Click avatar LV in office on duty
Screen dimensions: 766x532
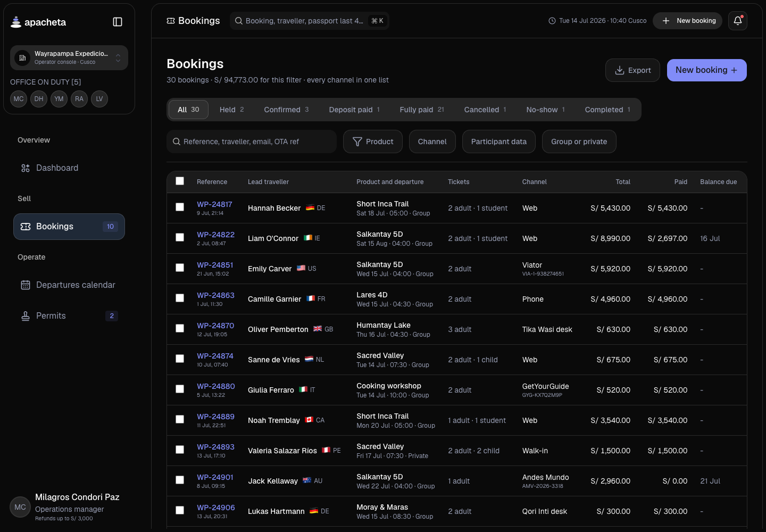[x=99, y=99]
